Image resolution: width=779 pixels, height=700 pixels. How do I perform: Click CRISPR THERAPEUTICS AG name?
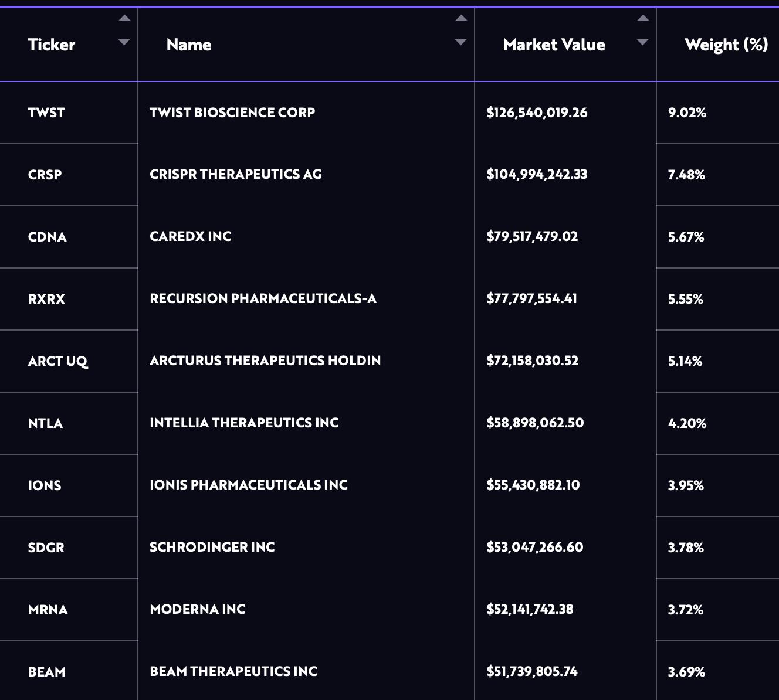point(236,174)
